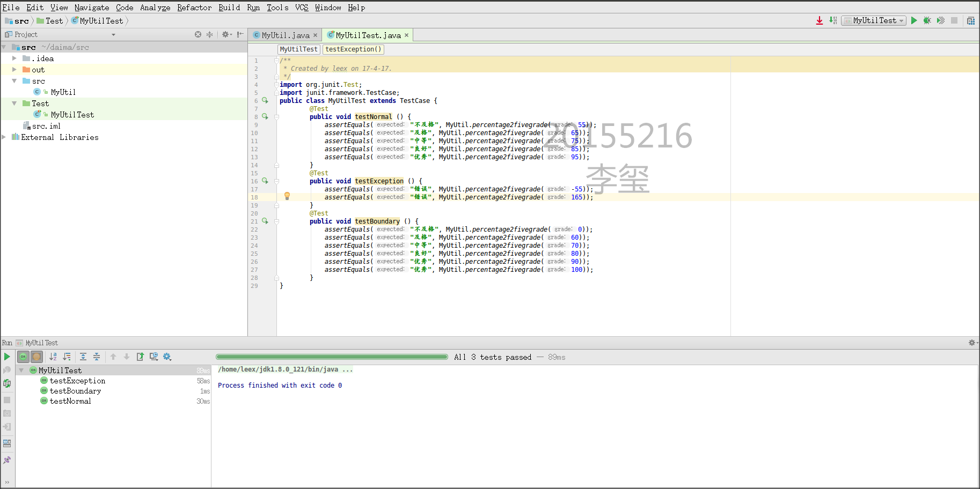Fold the testNormal method at line 8
This screenshot has width=980, height=489.
[x=277, y=116]
